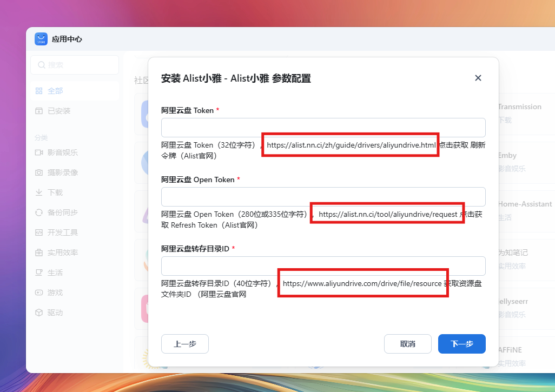Click the 应用中心 window title
The width and height of the screenshot is (555, 392).
(x=67, y=39)
